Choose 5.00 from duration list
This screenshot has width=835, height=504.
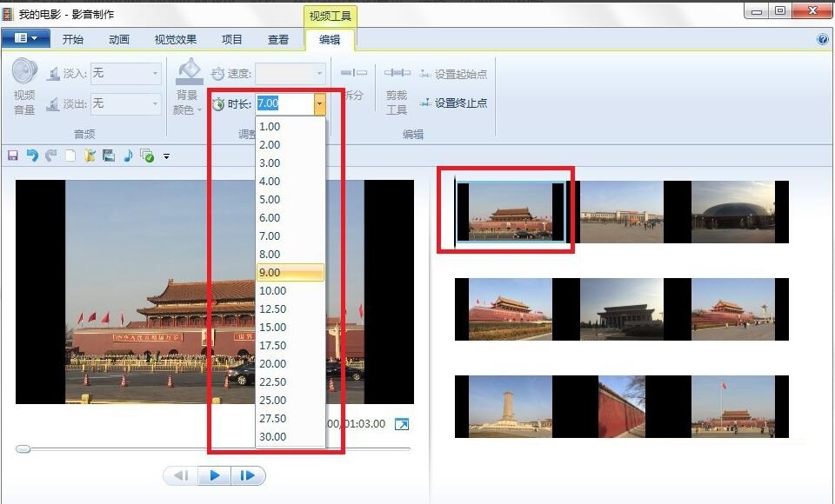click(291, 200)
